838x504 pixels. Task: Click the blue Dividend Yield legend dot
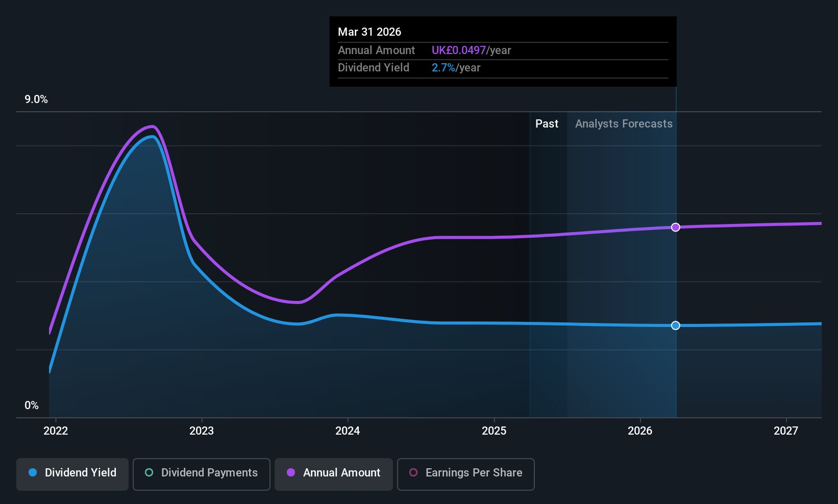33,472
